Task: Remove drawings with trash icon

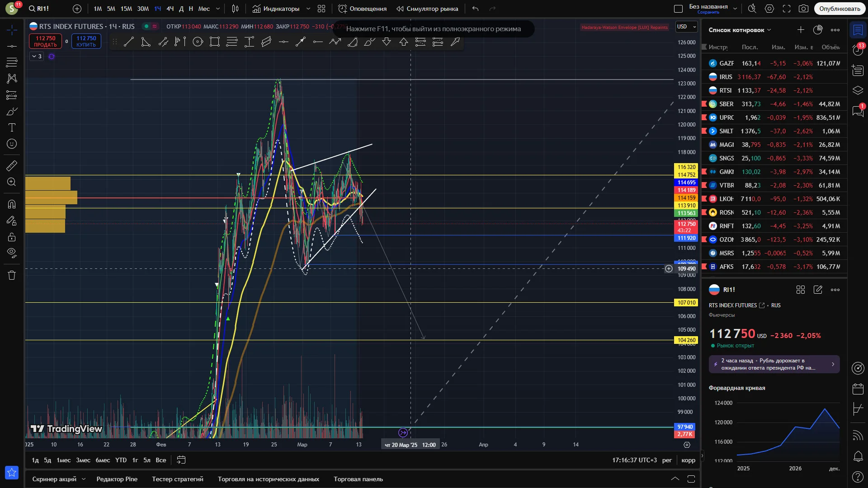Action: click(x=12, y=275)
